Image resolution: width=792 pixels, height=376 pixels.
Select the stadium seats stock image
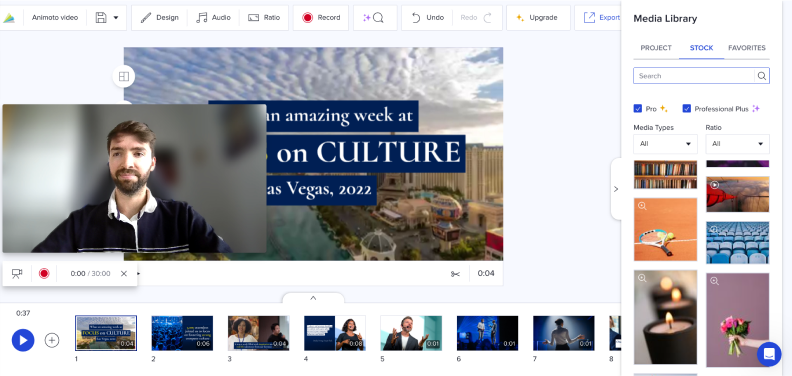(737, 243)
